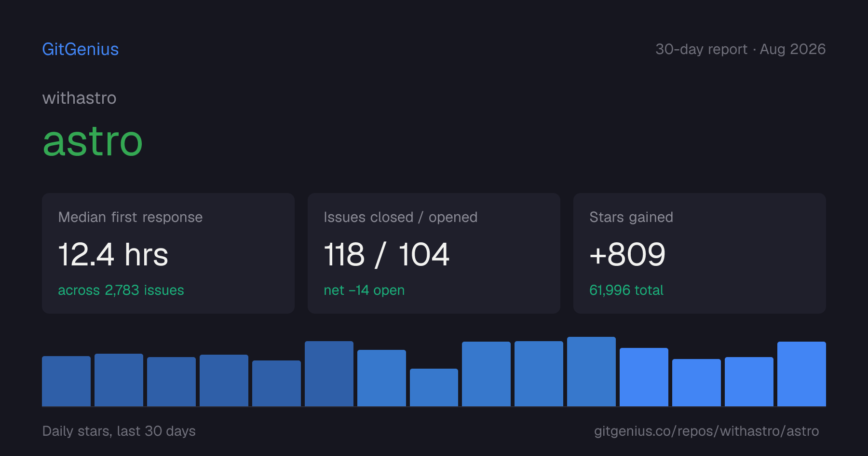This screenshot has width=868, height=456.
Task: Click the "across 2,783 issues" subtext
Action: click(121, 290)
